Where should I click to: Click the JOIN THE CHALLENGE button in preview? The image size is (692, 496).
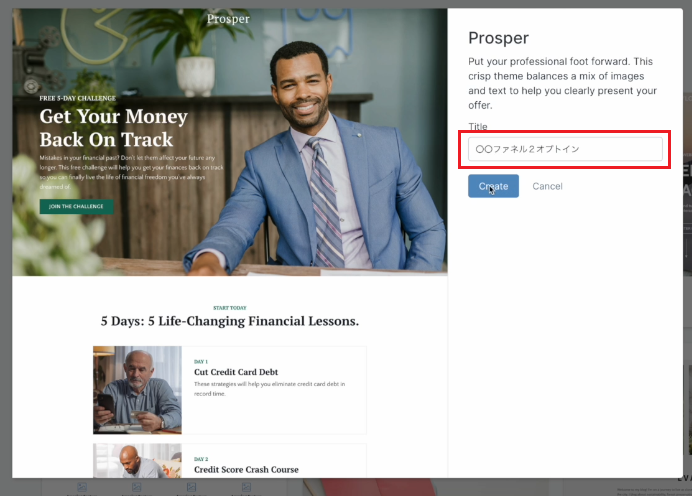tap(76, 207)
